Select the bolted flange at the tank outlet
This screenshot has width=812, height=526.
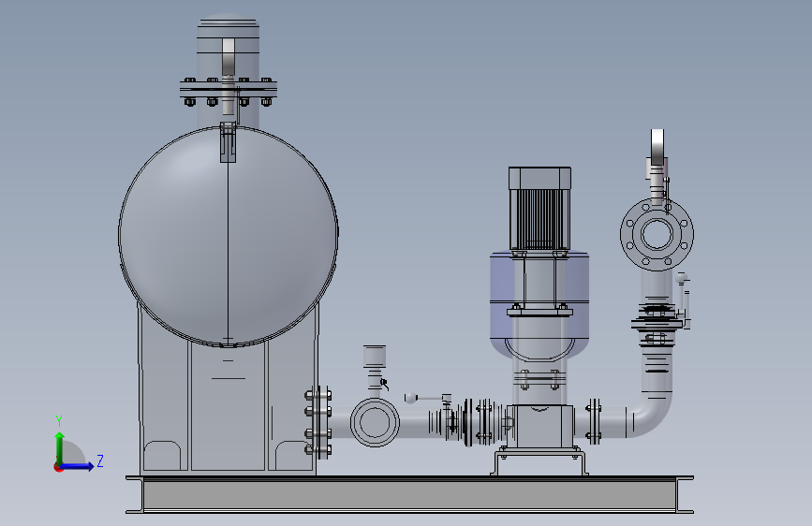click(319, 422)
